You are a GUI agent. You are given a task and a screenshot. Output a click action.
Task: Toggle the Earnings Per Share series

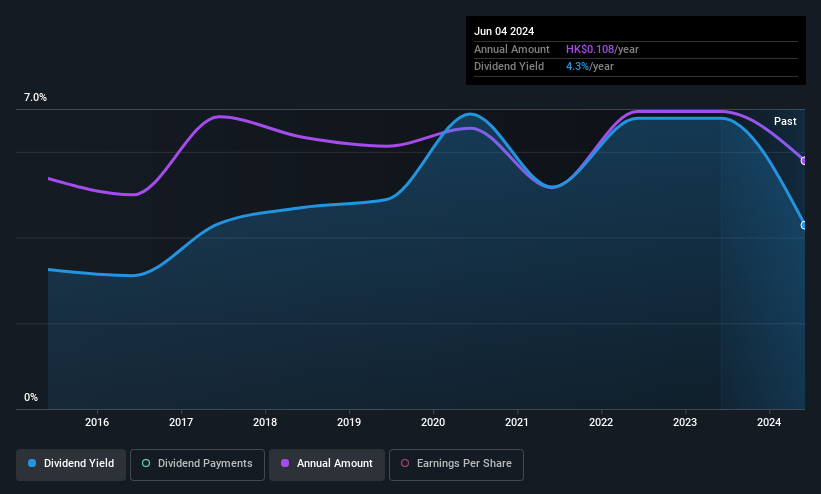click(x=456, y=464)
